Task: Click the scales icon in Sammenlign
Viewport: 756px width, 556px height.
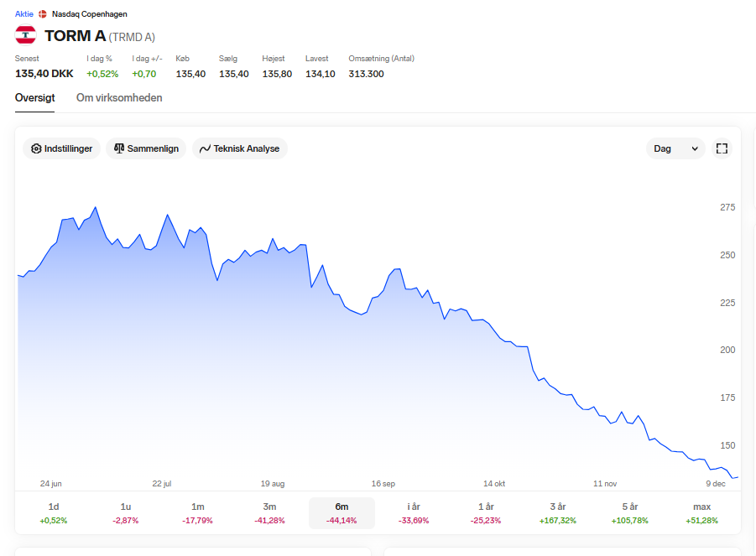Action: 119,148
